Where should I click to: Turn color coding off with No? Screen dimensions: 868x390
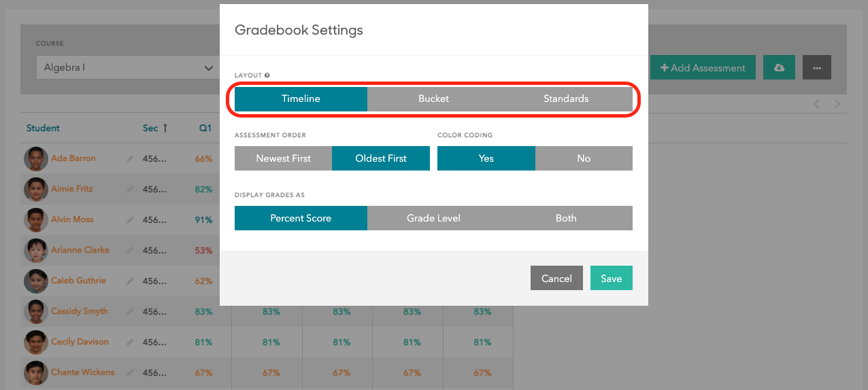click(x=584, y=158)
